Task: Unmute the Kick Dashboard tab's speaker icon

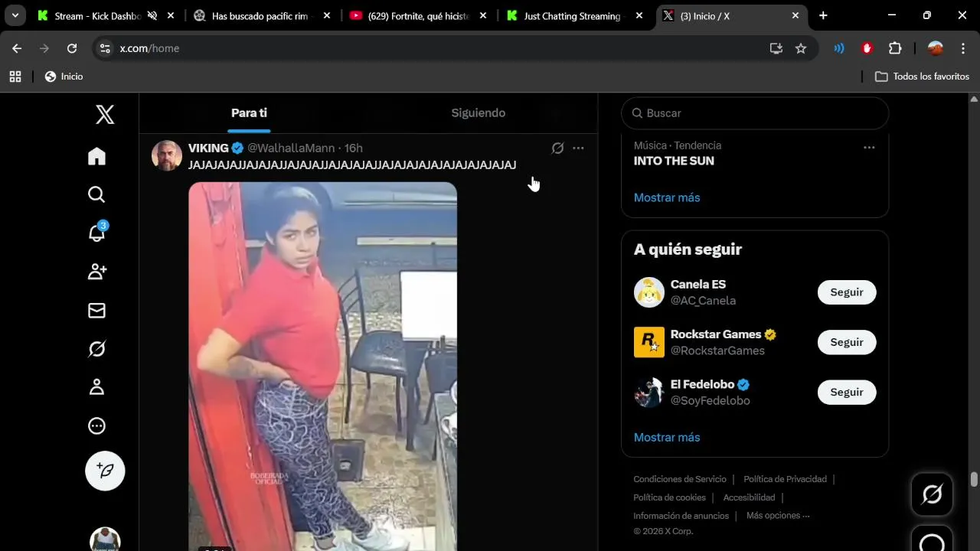Action: point(152,15)
